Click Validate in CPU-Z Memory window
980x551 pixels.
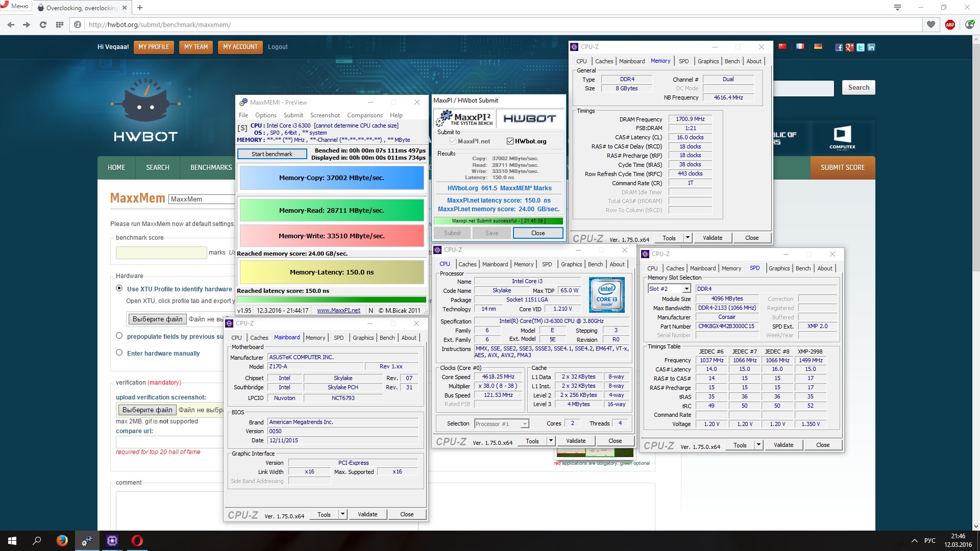(713, 238)
